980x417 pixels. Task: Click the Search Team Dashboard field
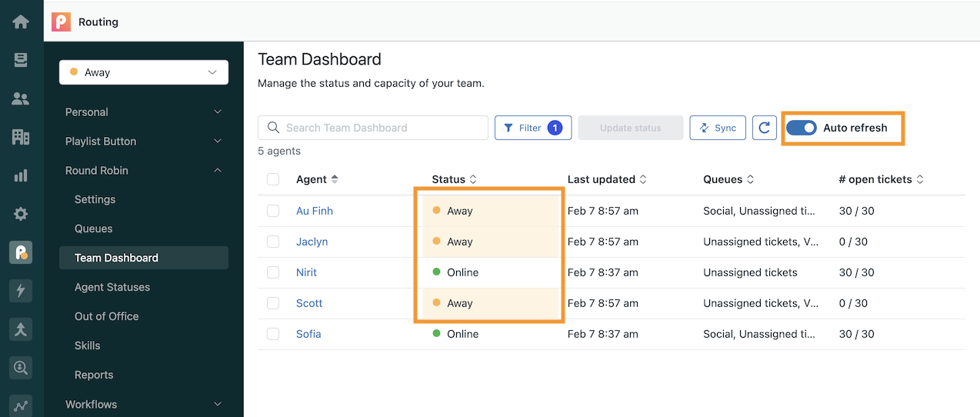click(x=373, y=128)
